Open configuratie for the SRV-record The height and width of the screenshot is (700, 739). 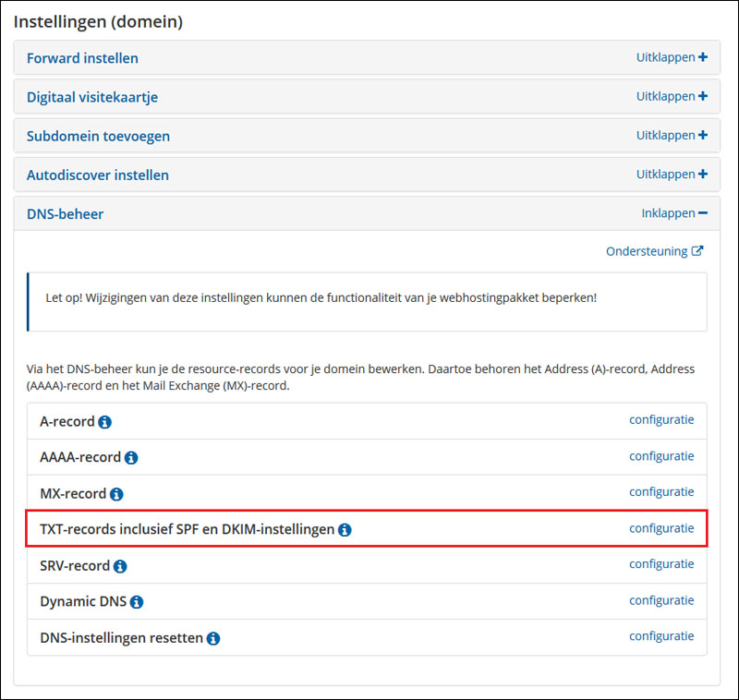(x=661, y=563)
